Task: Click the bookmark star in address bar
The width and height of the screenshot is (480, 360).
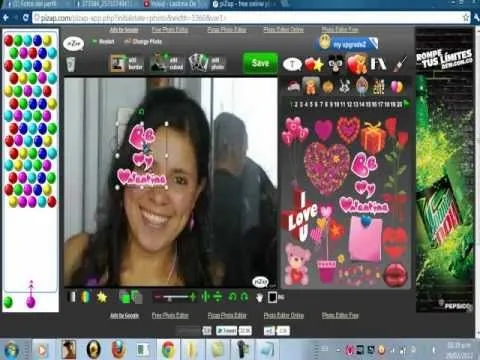Action: tap(466, 18)
